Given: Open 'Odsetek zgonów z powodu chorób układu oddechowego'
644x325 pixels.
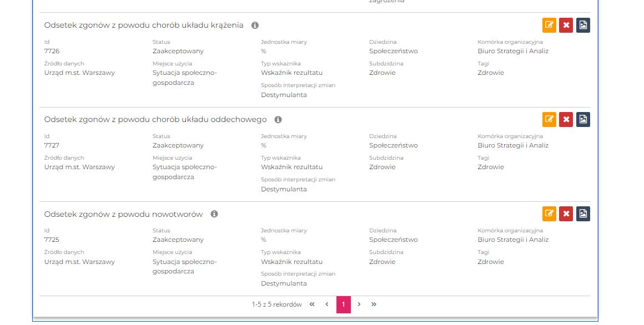Looking at the screenshot, I should tap(155, 120).
